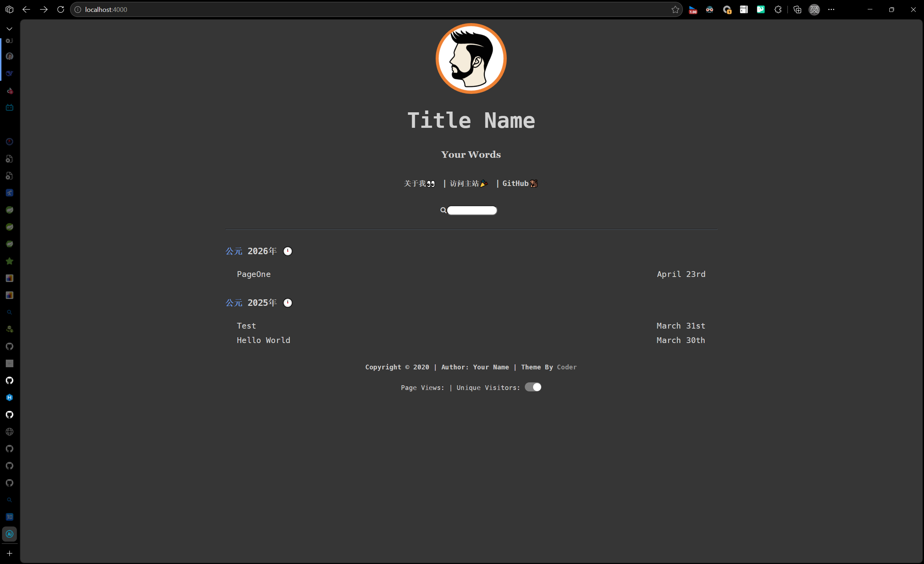Open the Hello World post
This screenshot has height=564, width=924.
pyautogui.click(x=263, y=340)
